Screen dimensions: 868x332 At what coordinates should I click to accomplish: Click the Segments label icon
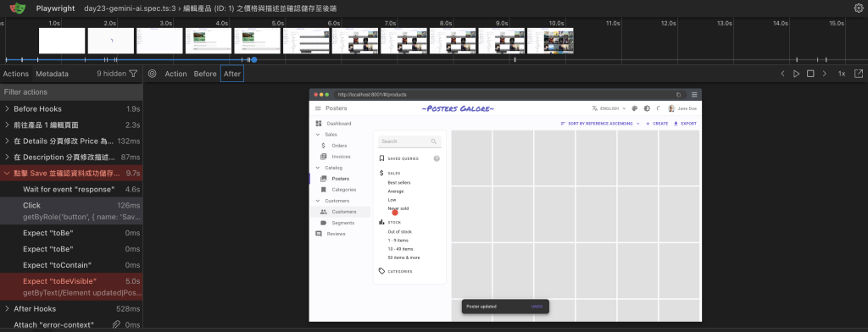[323, 223]
